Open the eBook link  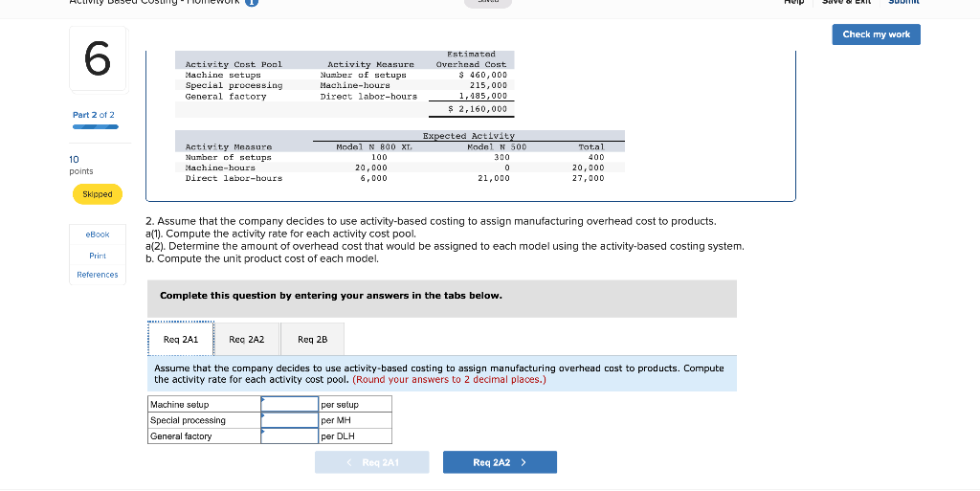coord(98,234)
